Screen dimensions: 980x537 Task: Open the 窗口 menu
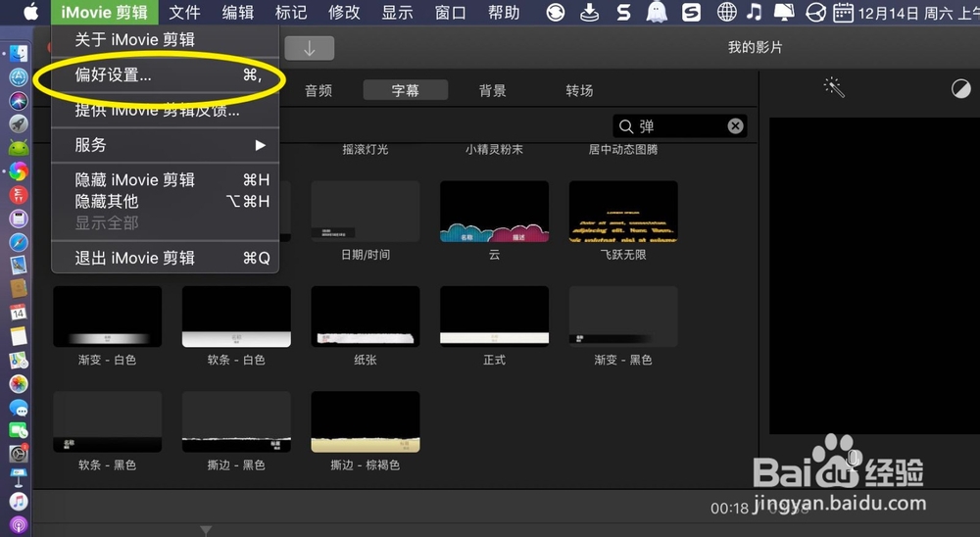click(451, 12)
